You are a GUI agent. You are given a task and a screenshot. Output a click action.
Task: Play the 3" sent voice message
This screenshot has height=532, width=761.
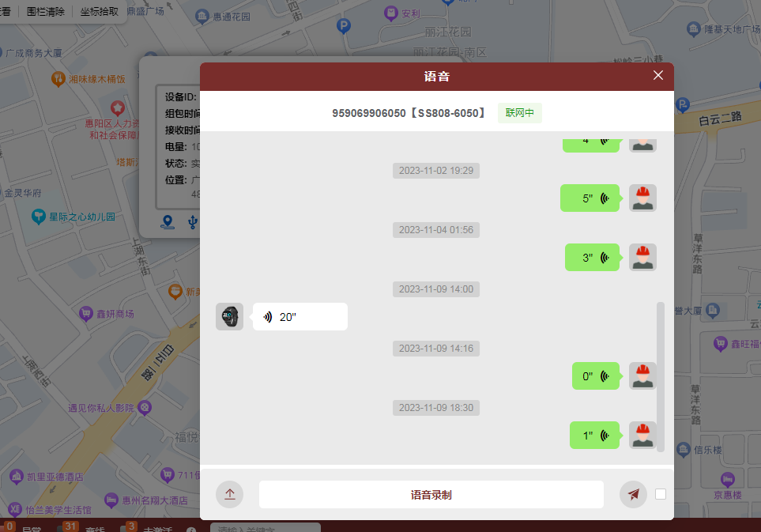(591, 258)
